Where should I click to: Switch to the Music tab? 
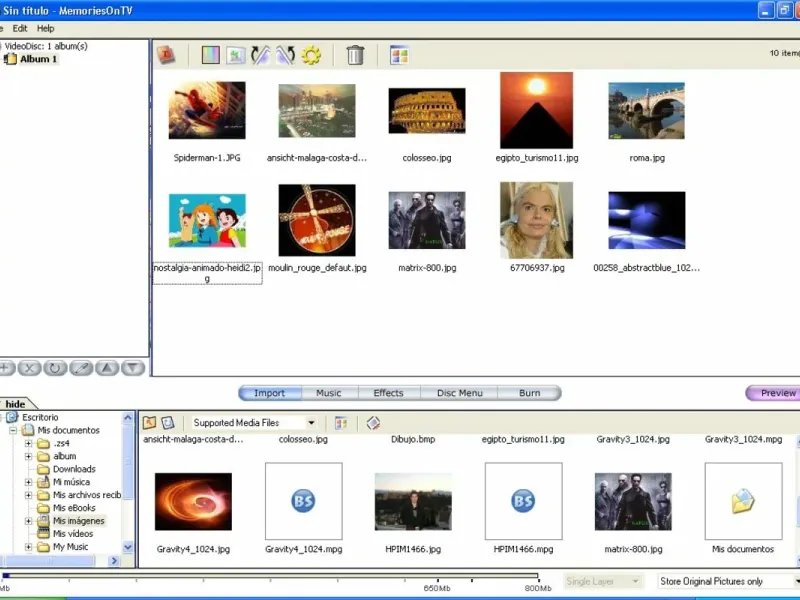tap(328, 393)
